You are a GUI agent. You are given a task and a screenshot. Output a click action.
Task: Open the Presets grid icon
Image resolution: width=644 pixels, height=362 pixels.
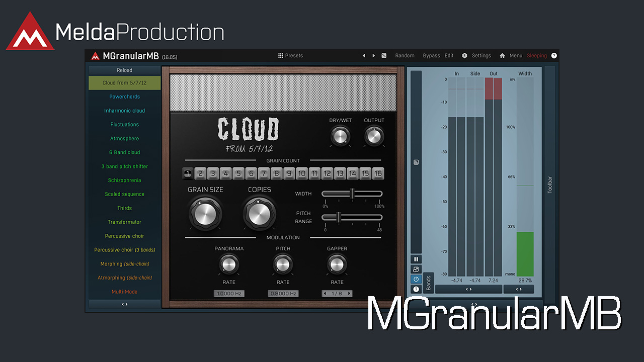[x=281, y=56]
